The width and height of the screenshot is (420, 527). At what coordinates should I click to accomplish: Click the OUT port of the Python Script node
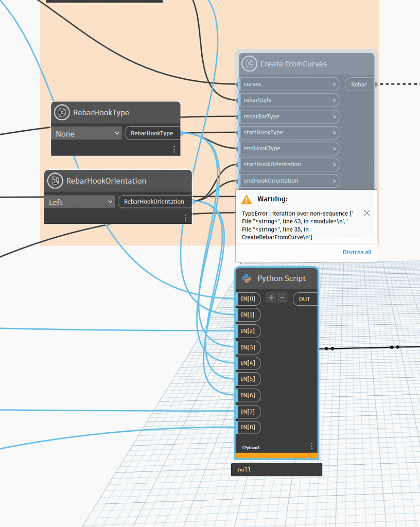[305, 298]
